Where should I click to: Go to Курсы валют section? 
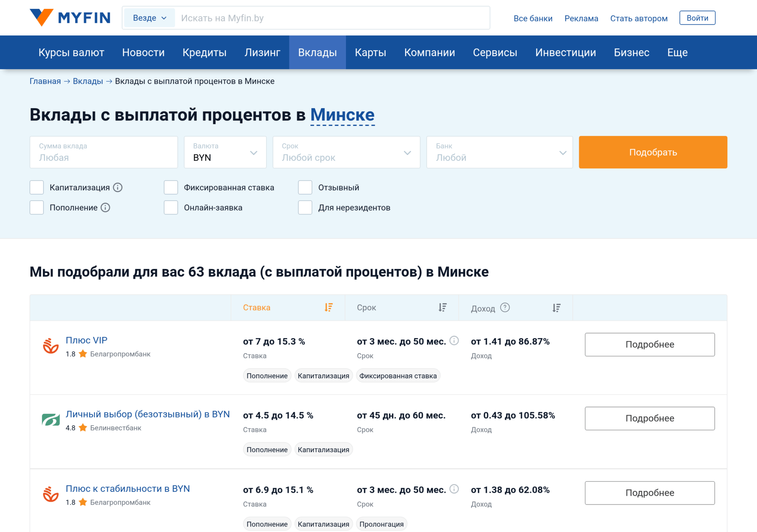(x=71, y=52)
